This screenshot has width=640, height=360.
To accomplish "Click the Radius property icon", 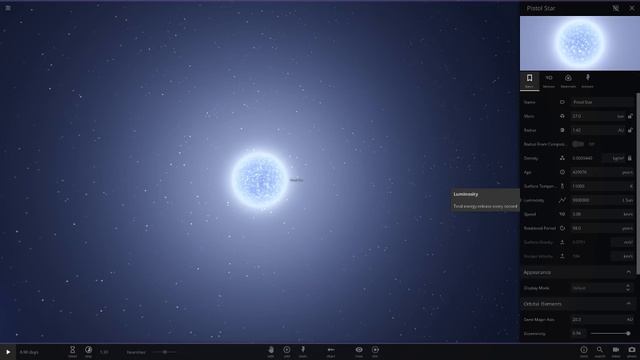I will (x=562, y=130).
